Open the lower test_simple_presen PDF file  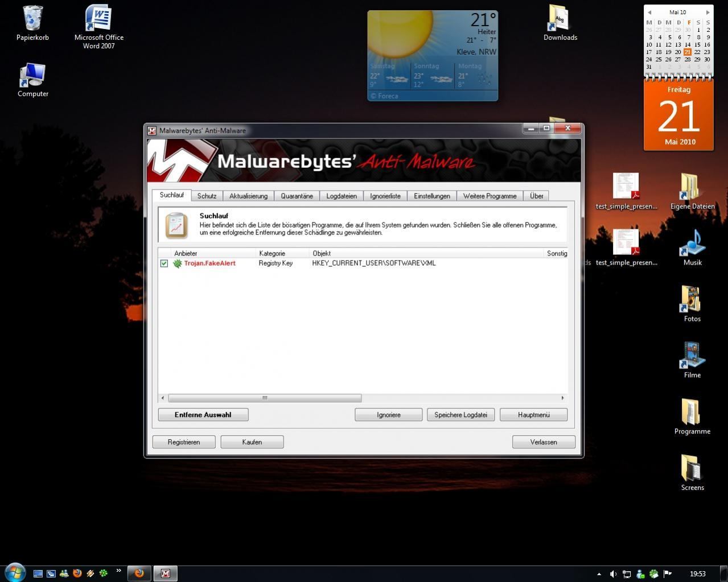click(626, 247)
